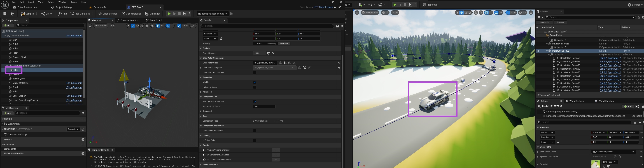Collapse the DefaultSceneRoot tree node

(x=5, y=36)
